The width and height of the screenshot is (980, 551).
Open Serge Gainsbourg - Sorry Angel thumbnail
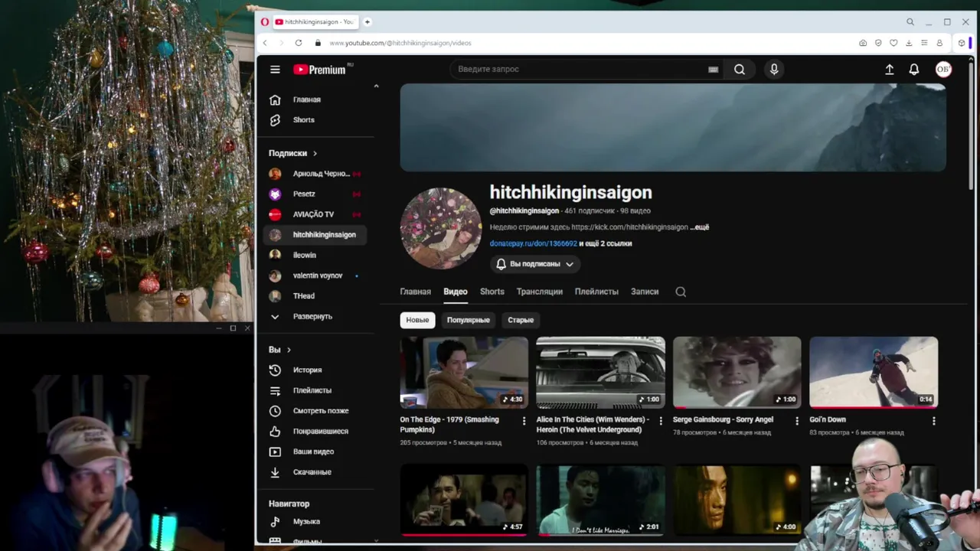(737, 372)
